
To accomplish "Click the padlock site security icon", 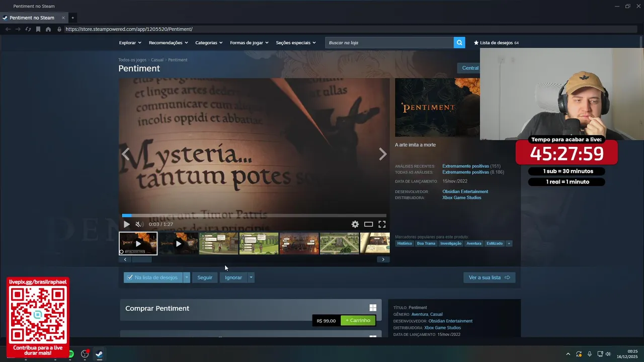I will 59,29.
